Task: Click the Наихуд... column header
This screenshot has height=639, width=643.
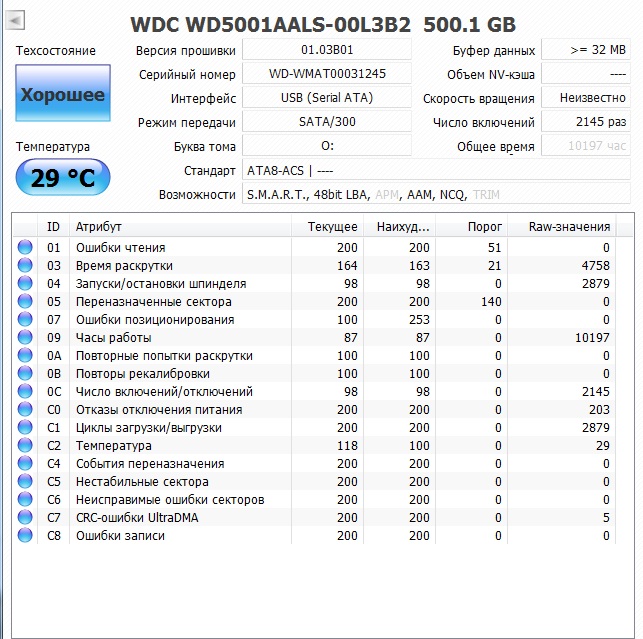Action: click(x=399, y=227)
